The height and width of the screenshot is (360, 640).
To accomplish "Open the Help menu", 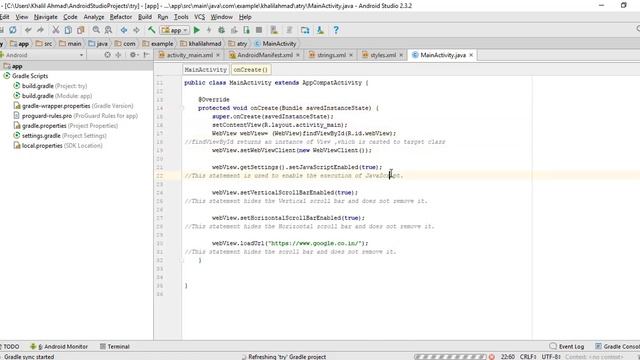I will click(245, 17).
